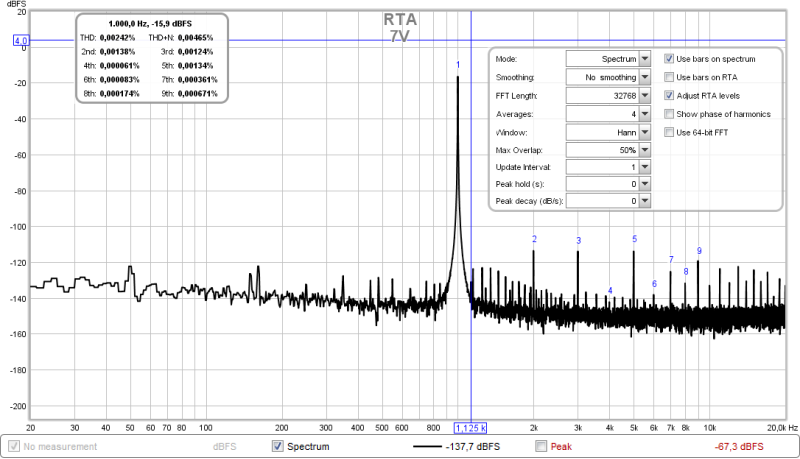Toggle Use bars on spectrum checkbox
The width and height of the screenshot is (800, 459).
pos(670,59)
